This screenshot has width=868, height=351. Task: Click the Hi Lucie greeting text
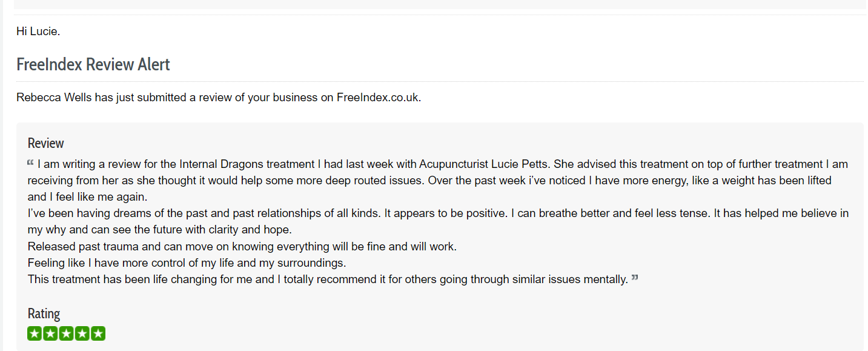(38, 32)
